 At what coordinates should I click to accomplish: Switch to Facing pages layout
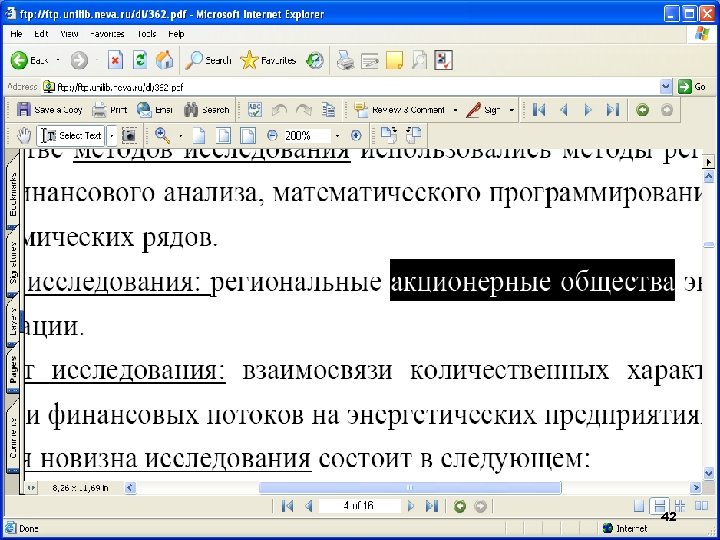click(702, 506)
